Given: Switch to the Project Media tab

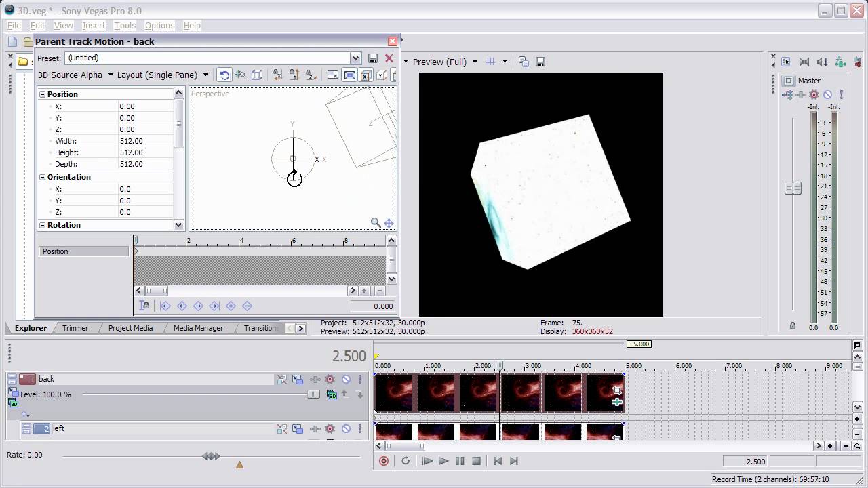Looking at the screenshot, I should pos(130,328).
